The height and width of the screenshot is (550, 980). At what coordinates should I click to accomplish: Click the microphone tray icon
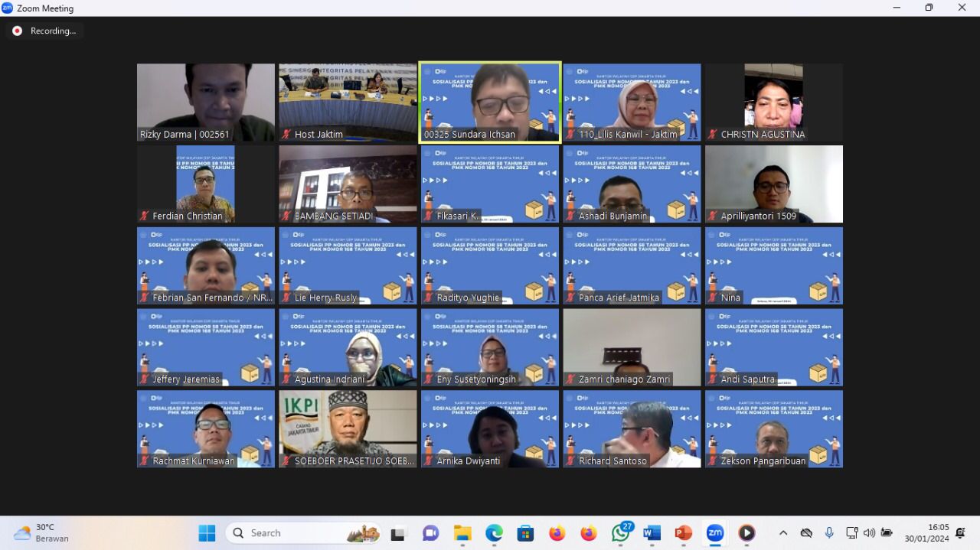click(x=829, y=533)
